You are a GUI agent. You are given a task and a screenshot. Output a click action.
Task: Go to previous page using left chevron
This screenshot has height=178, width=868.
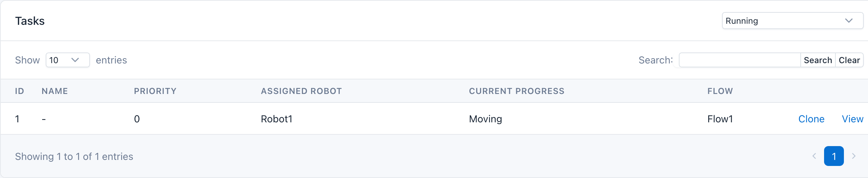[814, 156]
